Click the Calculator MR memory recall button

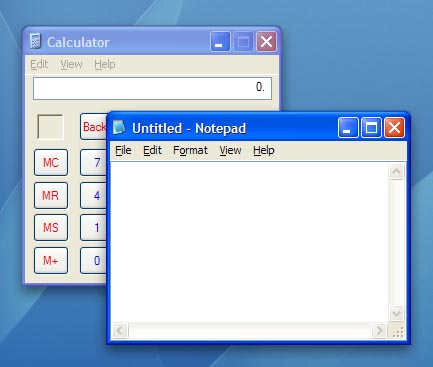(51, 195)
